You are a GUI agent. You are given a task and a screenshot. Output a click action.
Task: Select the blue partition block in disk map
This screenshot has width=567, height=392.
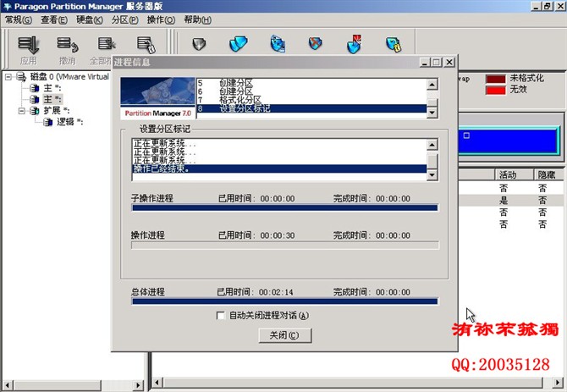pos(509,140)
